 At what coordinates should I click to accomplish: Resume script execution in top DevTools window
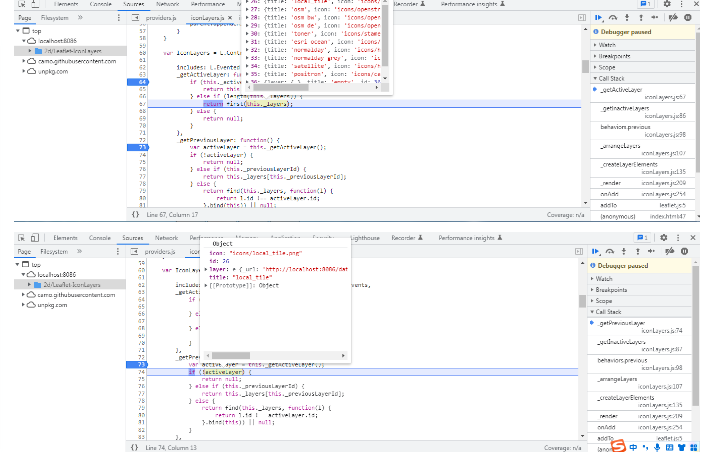point(599,18)
